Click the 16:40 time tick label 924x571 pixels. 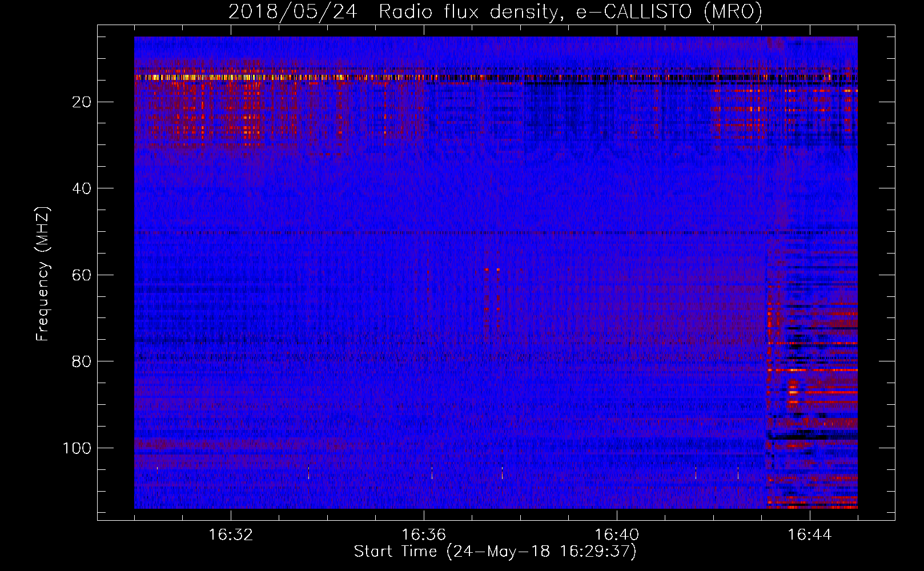(x=617, y=535)
